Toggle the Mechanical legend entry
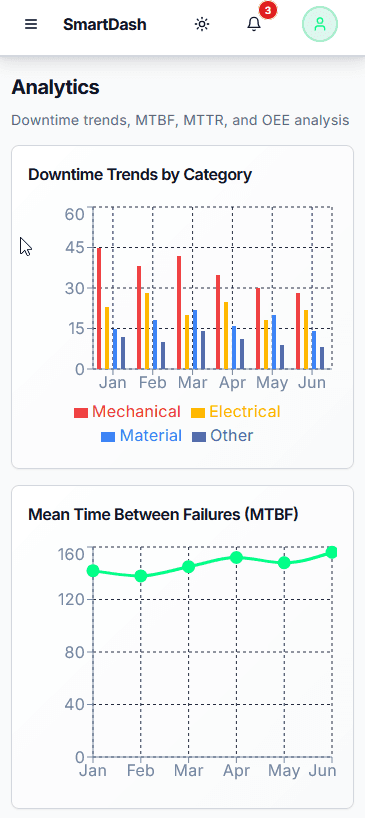This screenshot has height=818, width=365. [x=127, y=412]
